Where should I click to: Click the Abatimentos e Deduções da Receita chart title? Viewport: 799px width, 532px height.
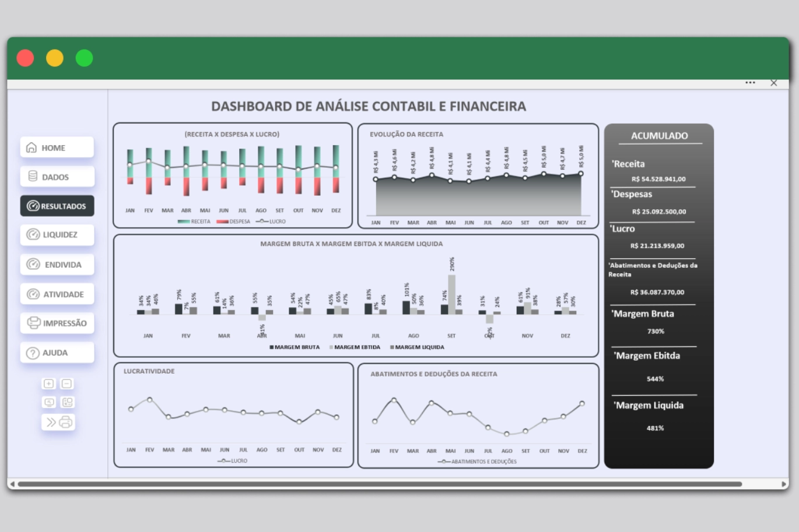coord(434,374)
